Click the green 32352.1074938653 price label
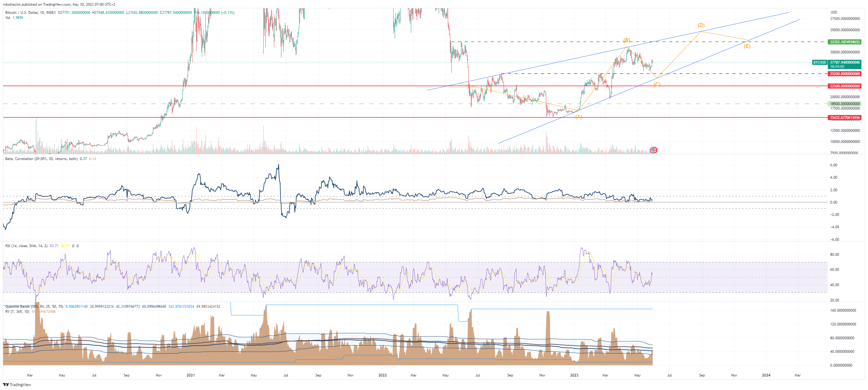The image size is (868, 390). (x=844, y=42)
